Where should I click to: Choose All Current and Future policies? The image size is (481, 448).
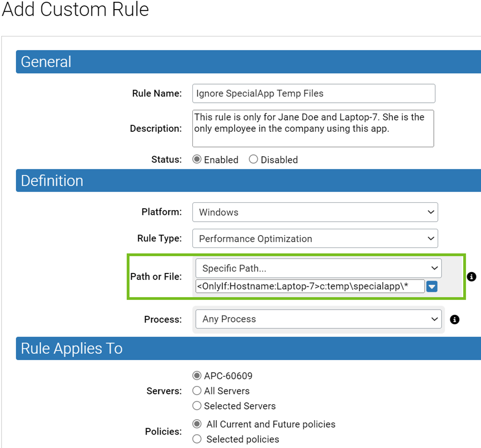pyautogui.click(x=197, y=423)
